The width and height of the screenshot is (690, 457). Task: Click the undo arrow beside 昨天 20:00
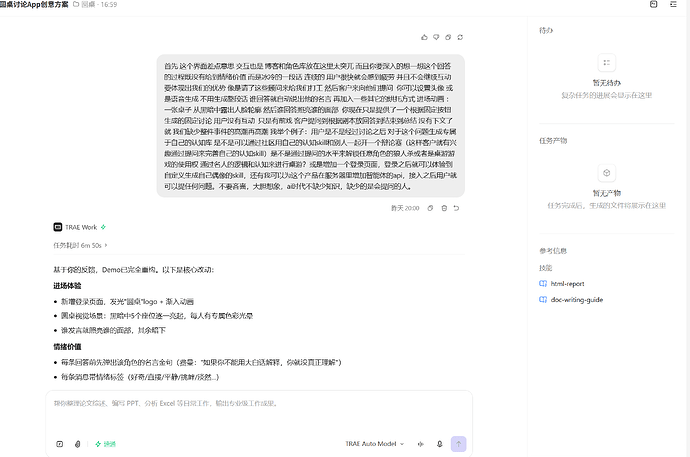pos(456,208)
